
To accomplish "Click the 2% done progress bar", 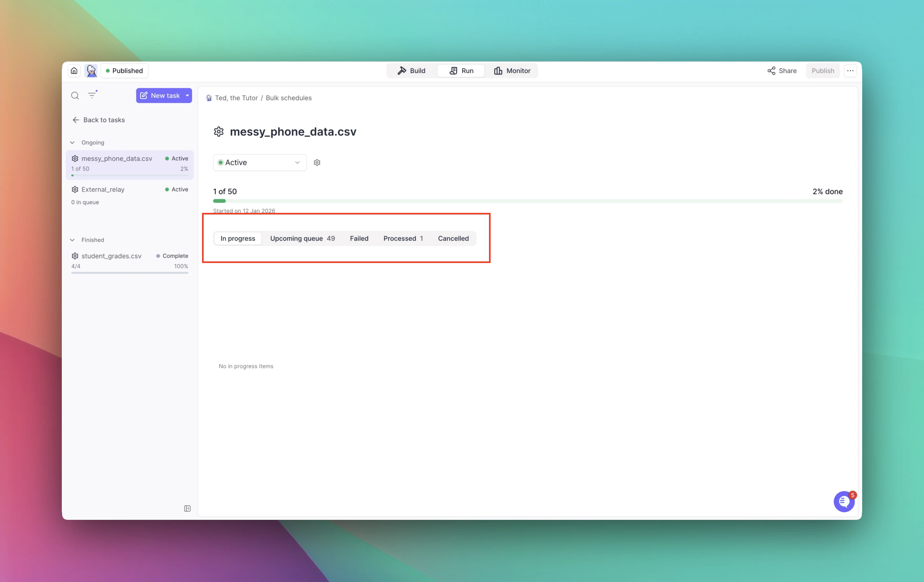I will 528,201.
